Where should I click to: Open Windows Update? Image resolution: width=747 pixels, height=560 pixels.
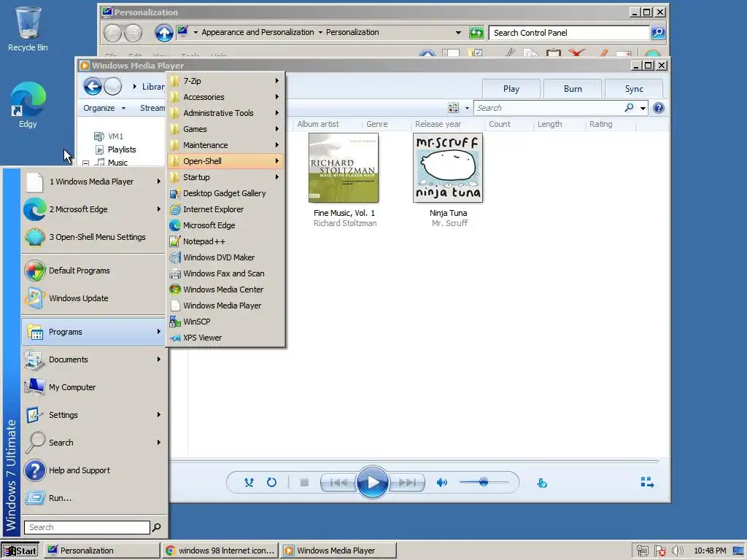click(x=93, y=298)
